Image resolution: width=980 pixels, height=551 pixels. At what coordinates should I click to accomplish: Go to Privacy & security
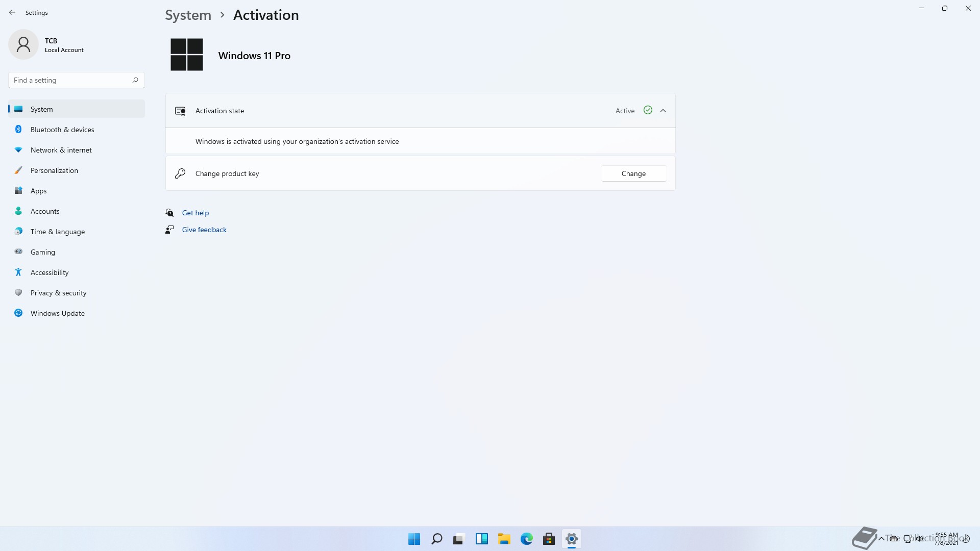click(77, 293)
